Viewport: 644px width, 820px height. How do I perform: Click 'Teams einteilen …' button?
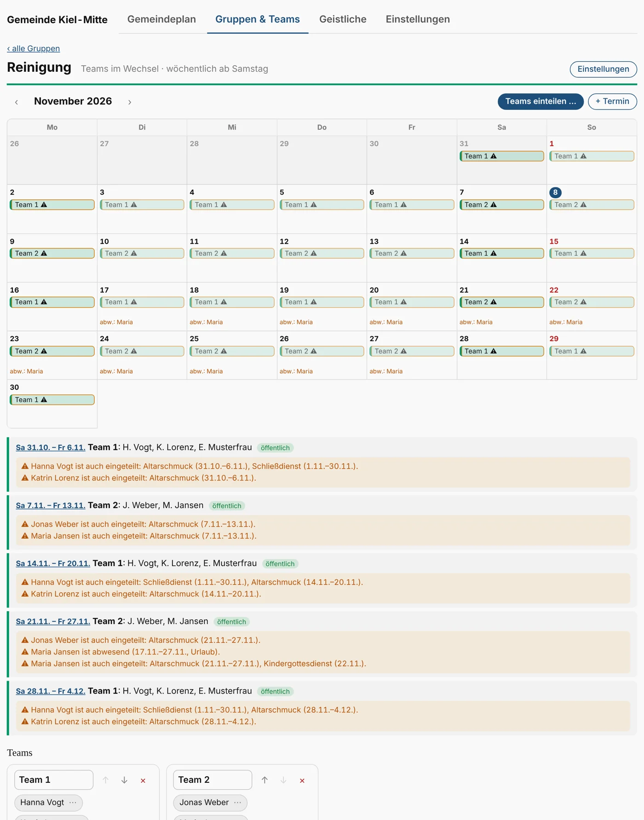(x=540, y=102)
